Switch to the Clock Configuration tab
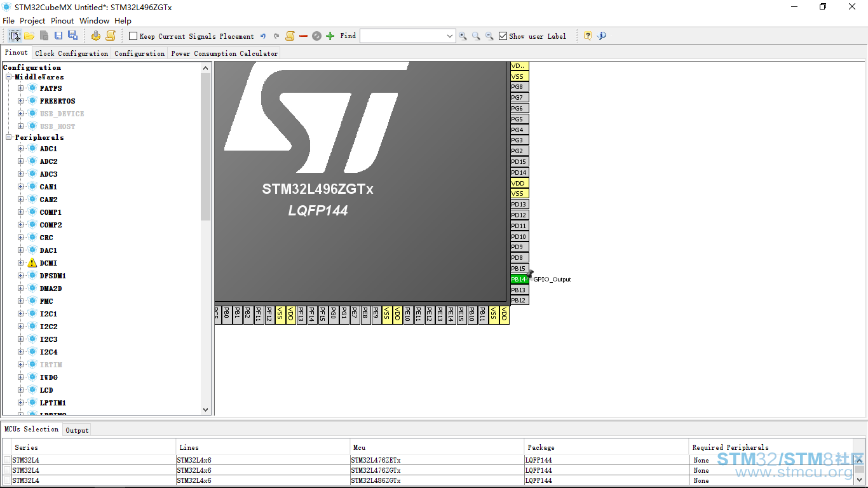The image size is (868, 488). (x=72, y=53)
